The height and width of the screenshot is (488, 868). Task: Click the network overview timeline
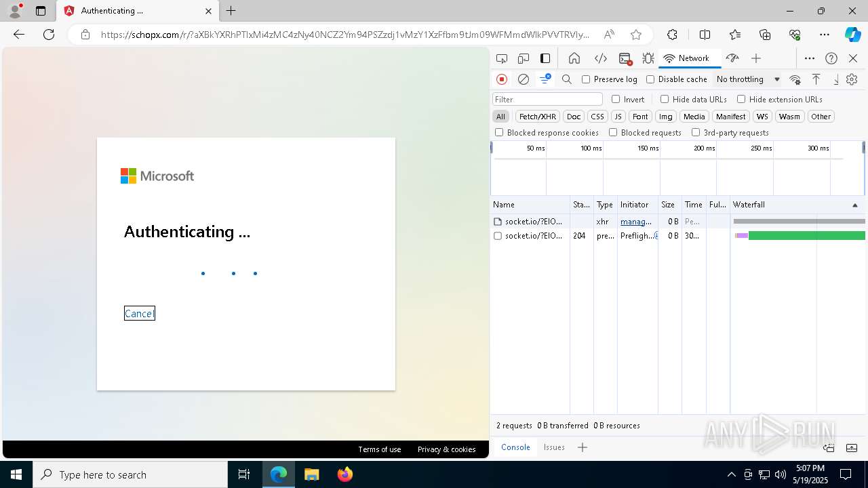677,168
